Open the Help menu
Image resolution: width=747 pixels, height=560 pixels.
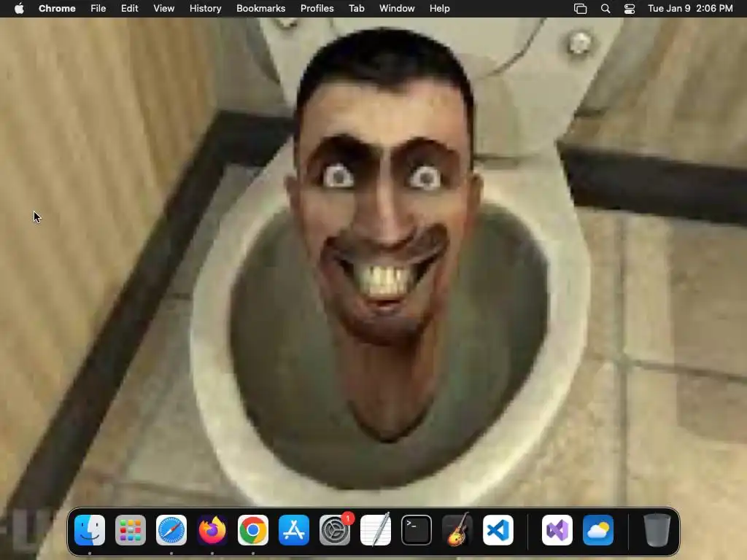tap(439, 9)
